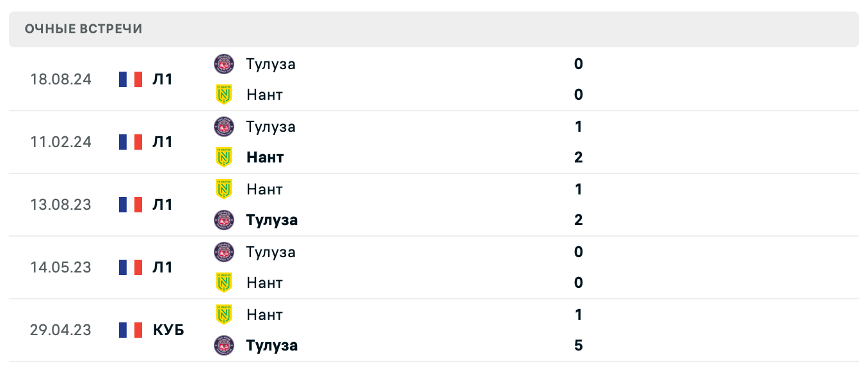Click the ОЧНЫЕ ВСТРЕЧИ section header
The width and height of the screenshot is (868, 371).
[x=84, y=29]
